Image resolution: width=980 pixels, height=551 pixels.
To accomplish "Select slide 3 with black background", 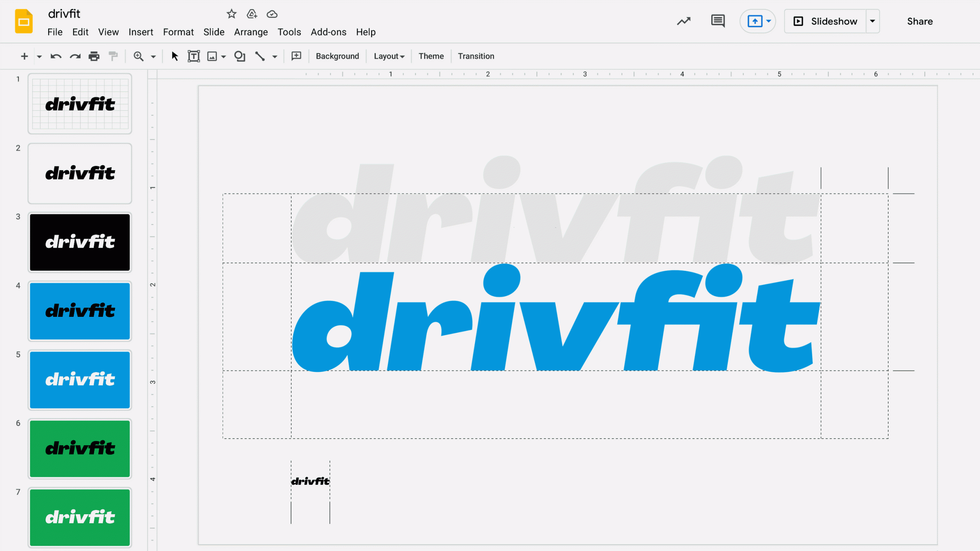I will tap(80, 242).
